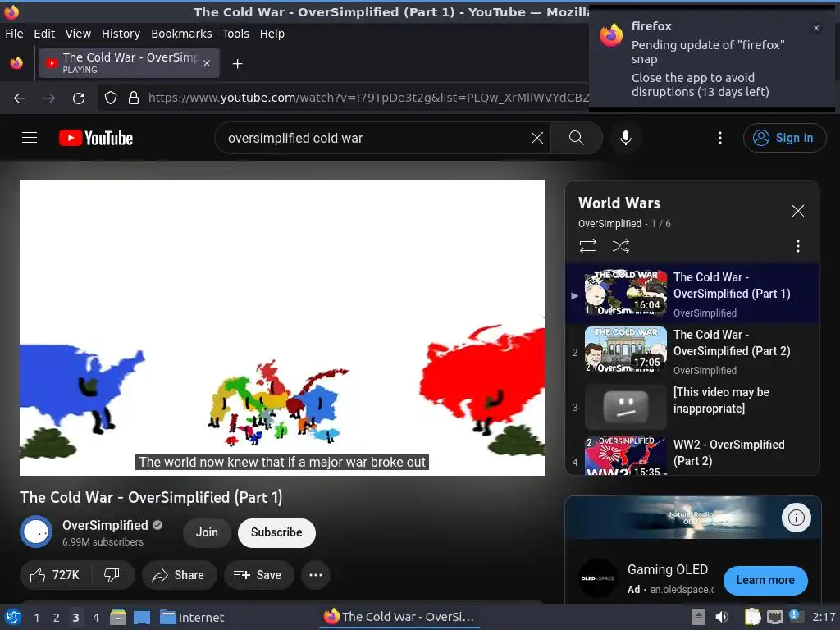Click the update notifier tray icon
The height and width of the screenshot is (630, 840).
tap(795, 616)
